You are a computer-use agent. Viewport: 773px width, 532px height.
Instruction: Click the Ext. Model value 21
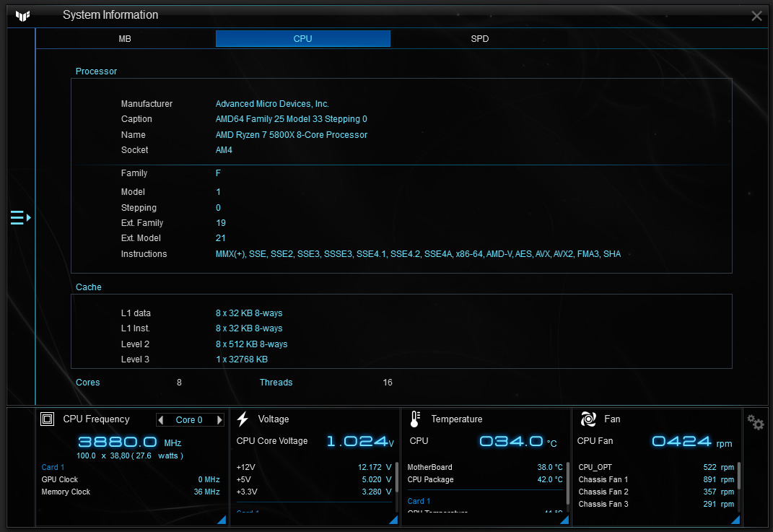221,238
